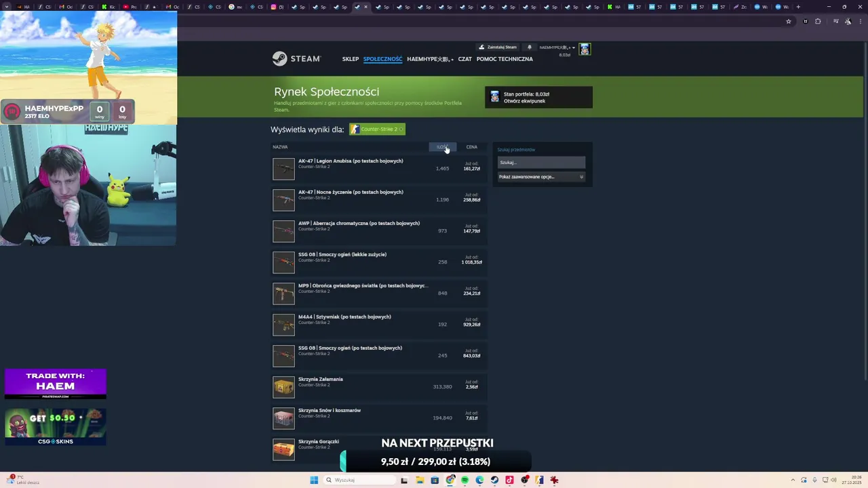Bookmark the page with the star icon
The height and width of the screenshot is (488, 868).
pyautogui.click(x=788, y=21)
